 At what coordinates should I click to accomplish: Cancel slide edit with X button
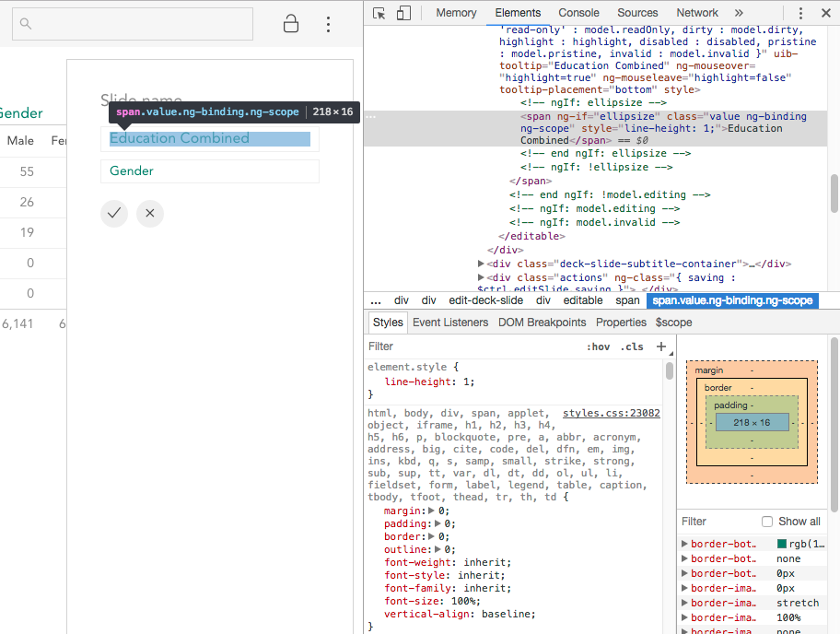(150, 213)
